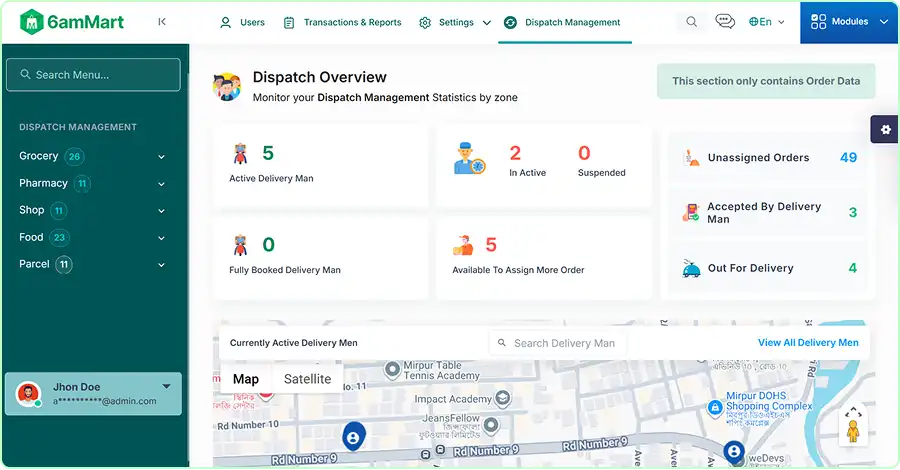Click delivery man pin near Rd Number 10
This screenshot has height=470, width=900.
[x=354, y=436]
